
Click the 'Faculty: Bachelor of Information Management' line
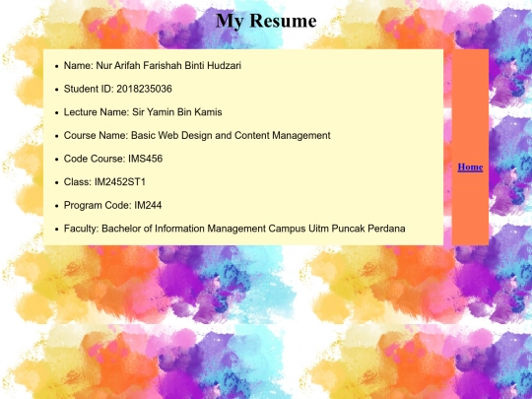(x=234, y=229)
